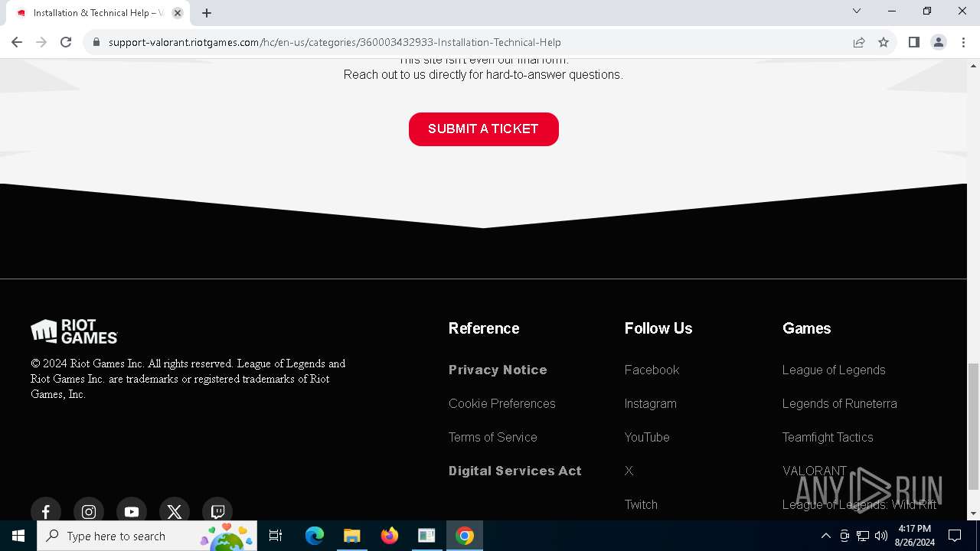Open a new browser tab
This screenshot has width=980, height=551.
pos(207,13)
